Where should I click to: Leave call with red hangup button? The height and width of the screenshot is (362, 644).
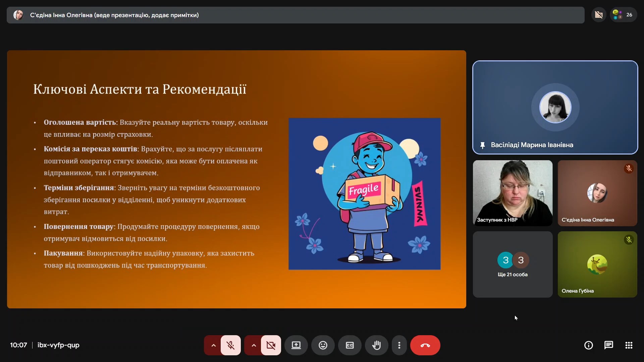tap(425, 345)
